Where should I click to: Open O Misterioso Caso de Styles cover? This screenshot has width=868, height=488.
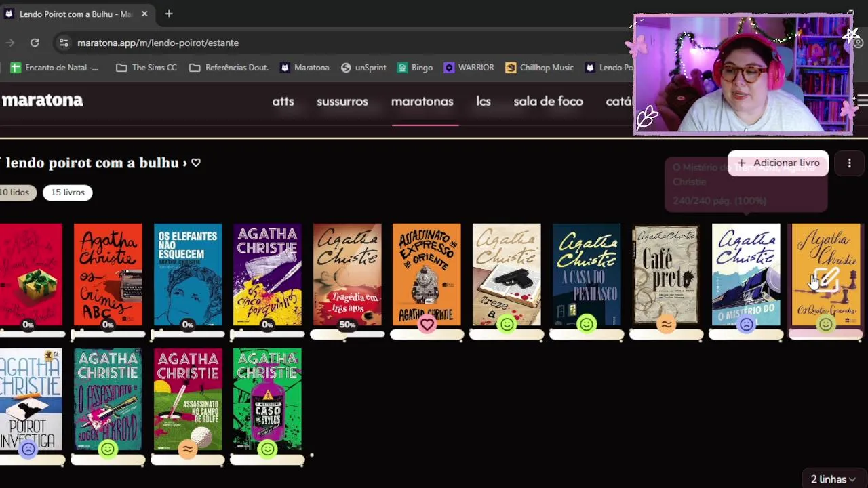[267, 399]
